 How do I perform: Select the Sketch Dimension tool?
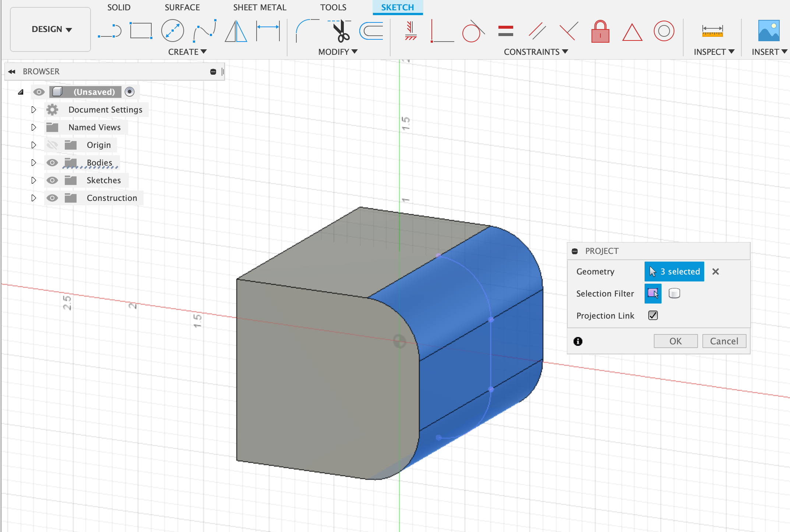[268, 31]
